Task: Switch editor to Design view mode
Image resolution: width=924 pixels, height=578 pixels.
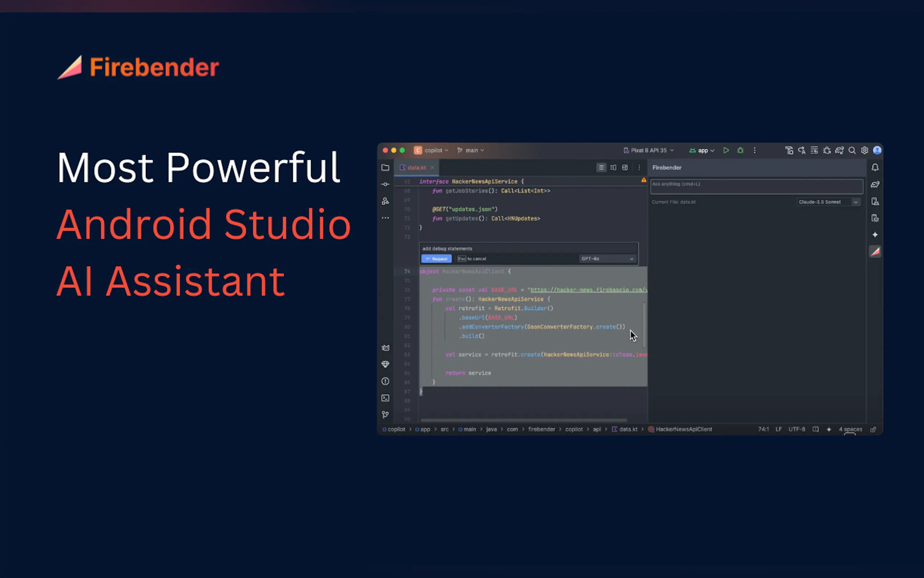Action: click(x=625, y=167)
